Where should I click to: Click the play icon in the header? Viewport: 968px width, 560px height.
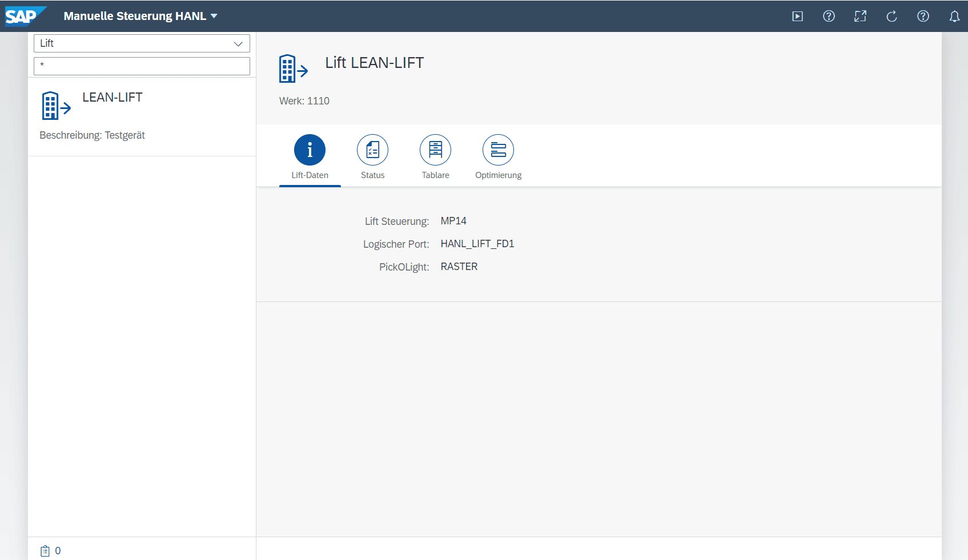(x=798, y=17)
